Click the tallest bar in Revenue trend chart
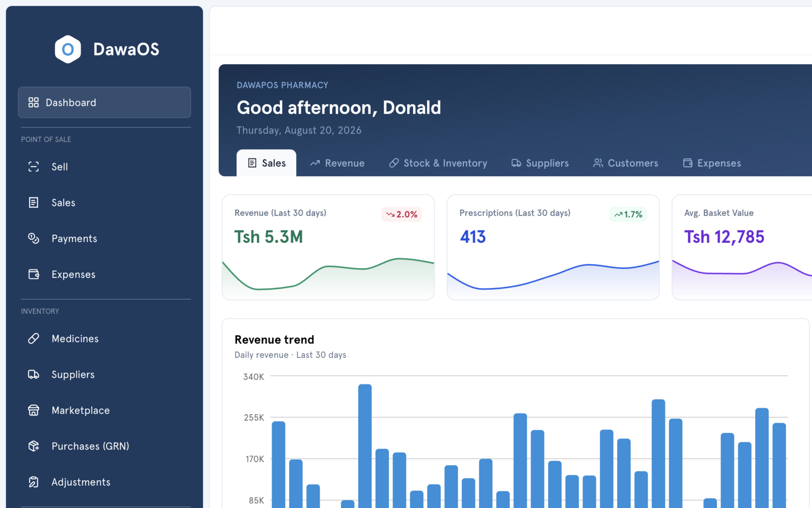 [365, 446]
